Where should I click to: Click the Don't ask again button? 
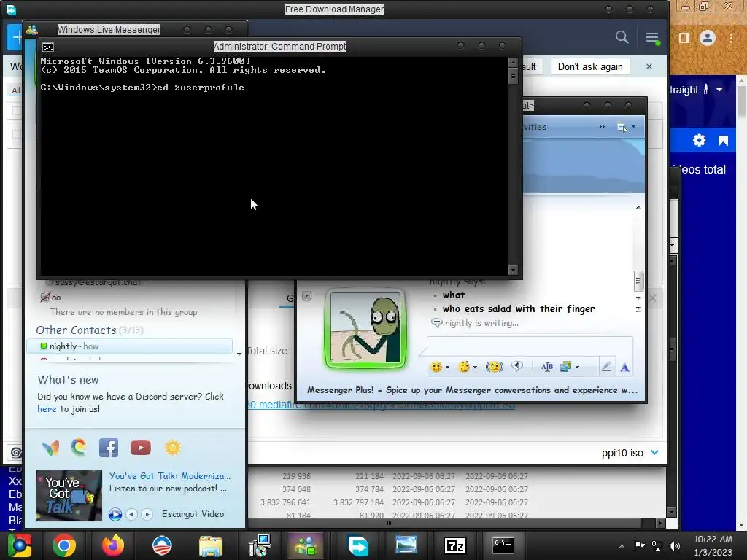(x=590, y=66)
